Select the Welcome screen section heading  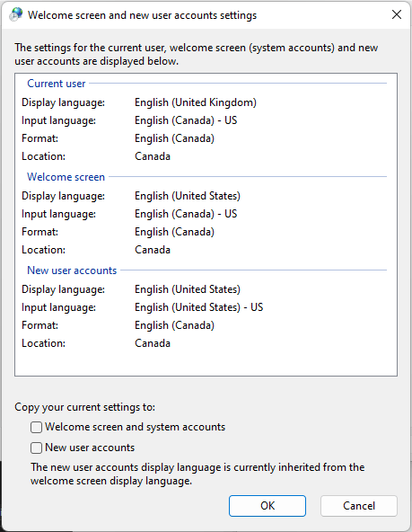(66, 177)
